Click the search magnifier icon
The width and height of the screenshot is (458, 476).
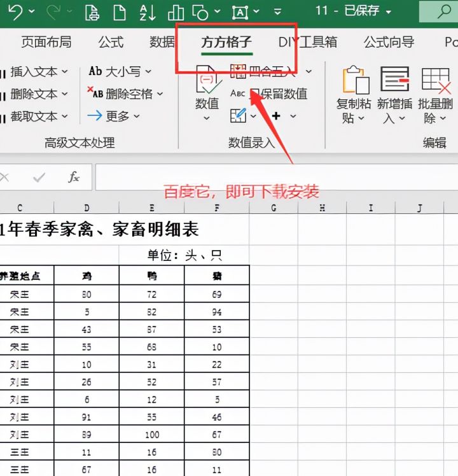(x=444, y=11)
